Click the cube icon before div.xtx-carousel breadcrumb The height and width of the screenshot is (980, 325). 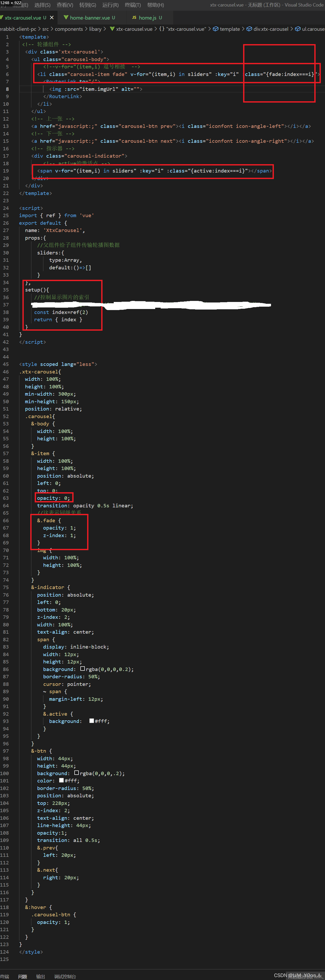(x=249, y=29)
